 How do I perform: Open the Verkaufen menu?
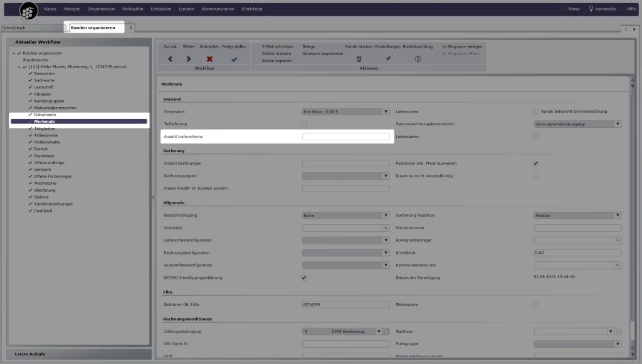tap(132, 9)
